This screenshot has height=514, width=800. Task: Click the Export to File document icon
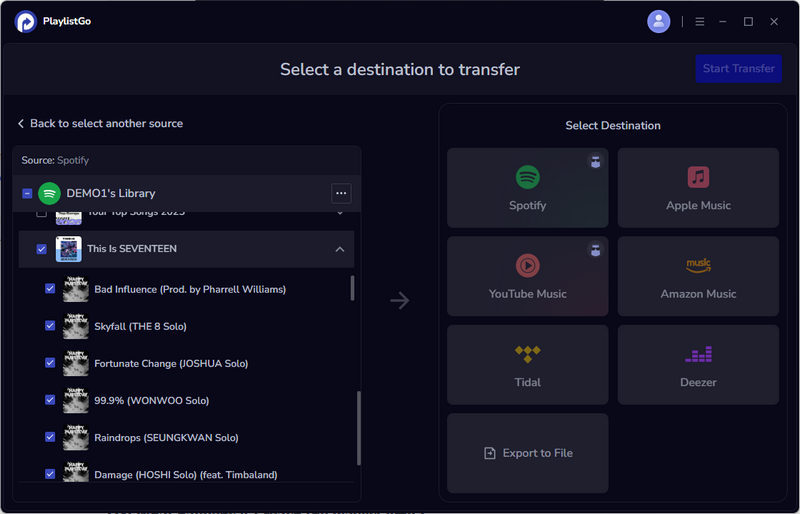pyautogui.click(x=489, y=453)
